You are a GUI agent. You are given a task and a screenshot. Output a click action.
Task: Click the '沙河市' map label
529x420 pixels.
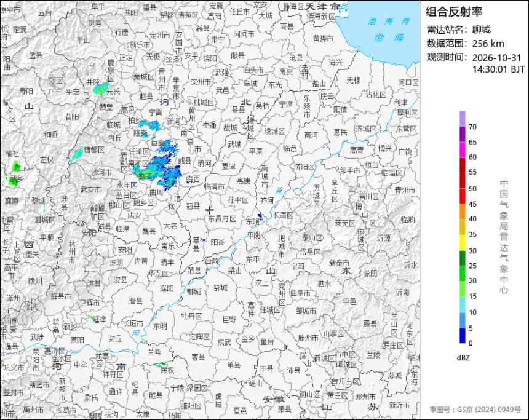tap(101, 172)
